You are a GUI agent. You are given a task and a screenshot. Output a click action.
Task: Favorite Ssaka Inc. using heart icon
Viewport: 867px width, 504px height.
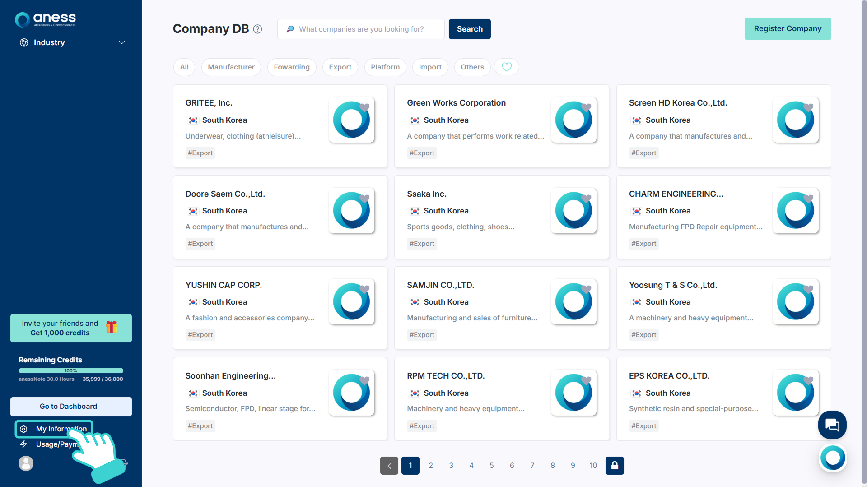coord(586,199)
